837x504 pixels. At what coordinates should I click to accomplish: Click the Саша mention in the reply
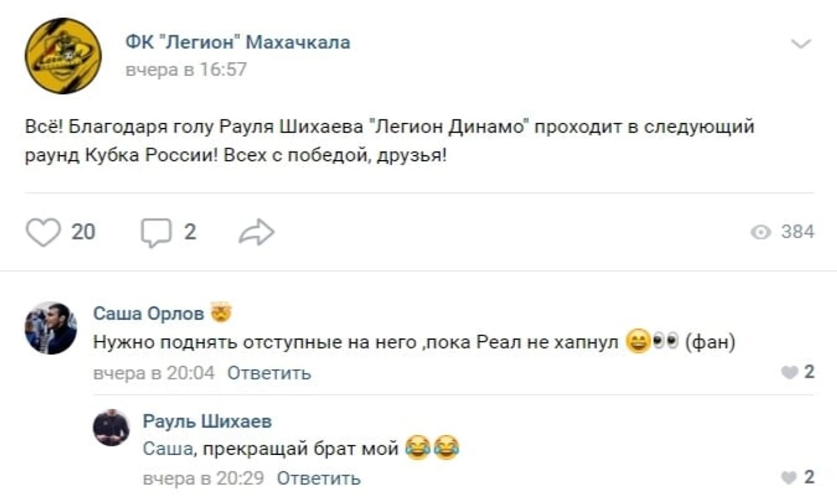167,448
